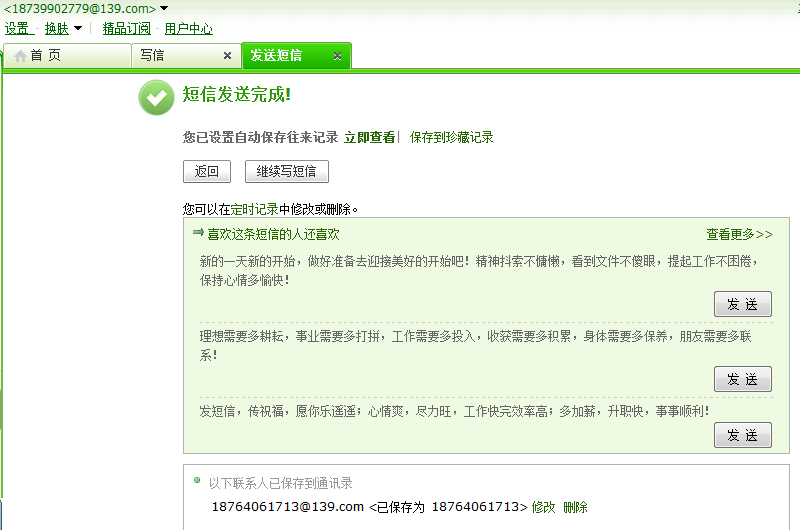Go to 精品订阅 subscriptions
The width and height of the screenshot is (800, 530).
[x=127, y=29]
